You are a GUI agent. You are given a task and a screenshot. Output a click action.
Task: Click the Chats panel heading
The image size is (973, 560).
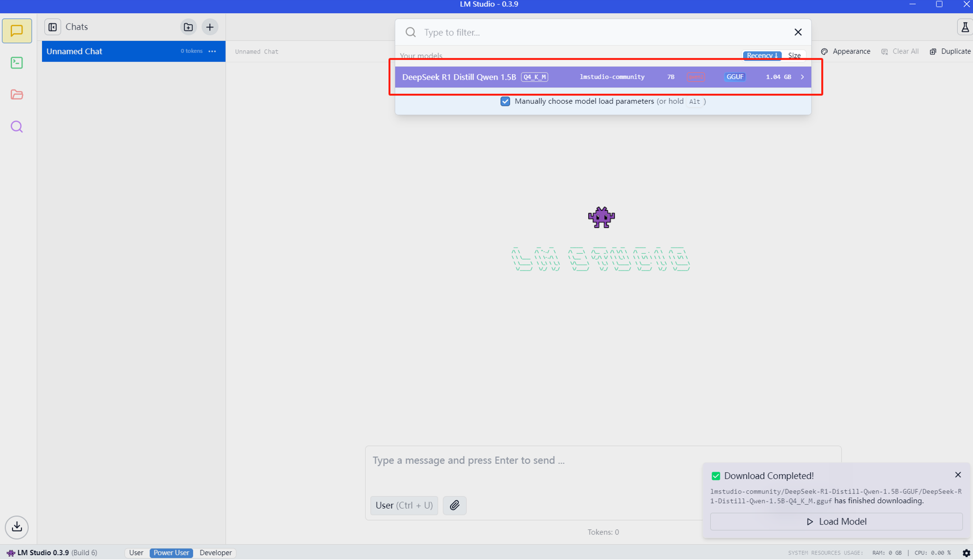pos(76,27)
